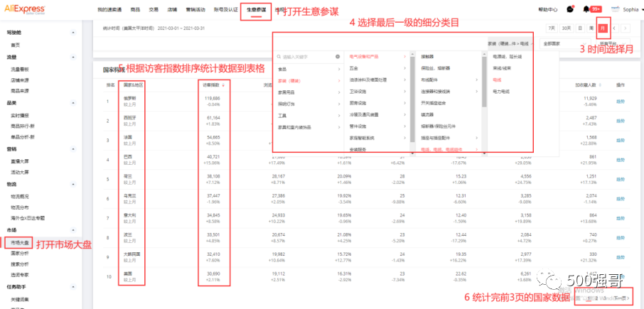Expand the 照明灯饰 category

point(308,104)
